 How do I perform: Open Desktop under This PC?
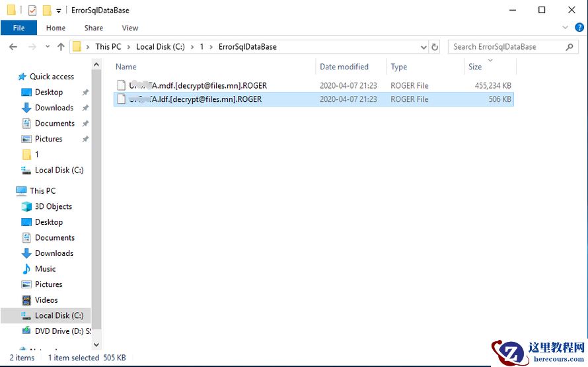(49, 222)
